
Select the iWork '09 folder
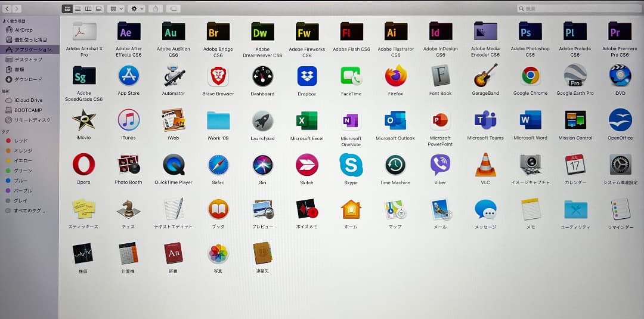[x=218, y=120]
